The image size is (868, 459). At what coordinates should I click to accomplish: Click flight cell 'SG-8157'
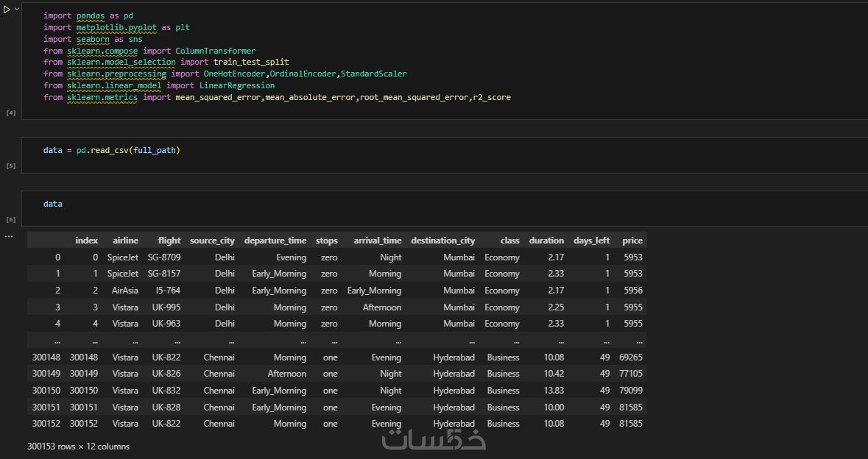[x=164, y=274]
